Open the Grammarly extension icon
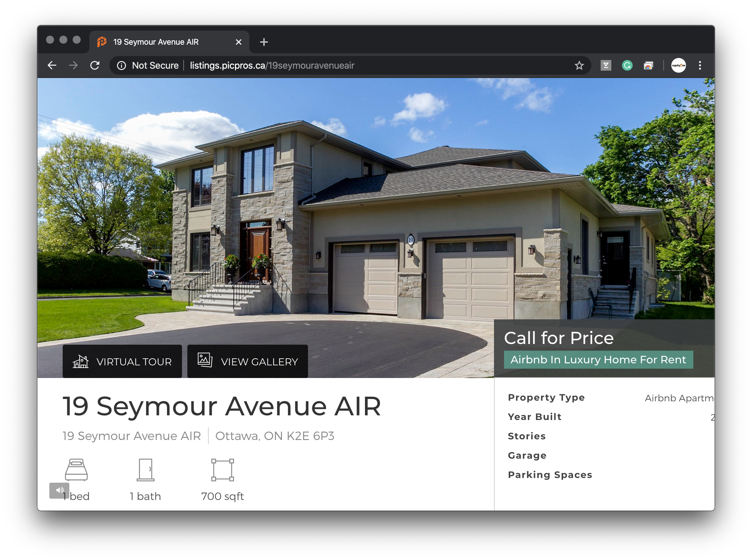The width and height of the screenshot is (752, 560). pyautogui.click(x=627, y=65)
